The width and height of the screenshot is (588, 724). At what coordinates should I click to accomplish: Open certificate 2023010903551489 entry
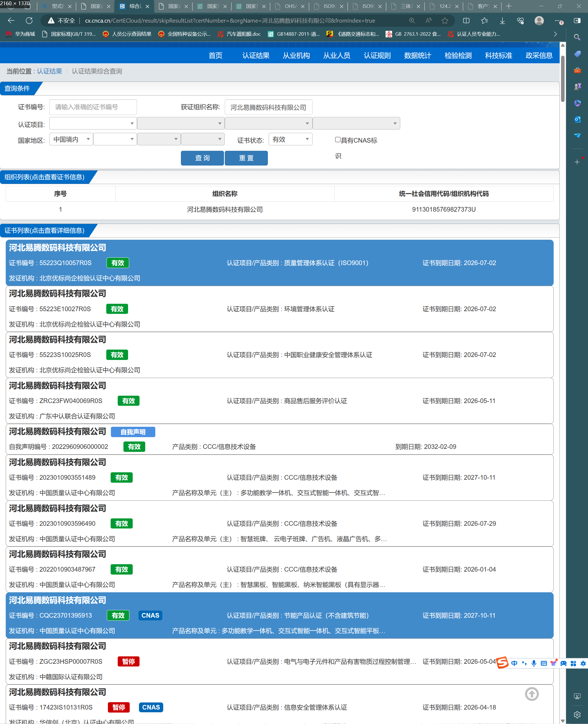[280, 477]
